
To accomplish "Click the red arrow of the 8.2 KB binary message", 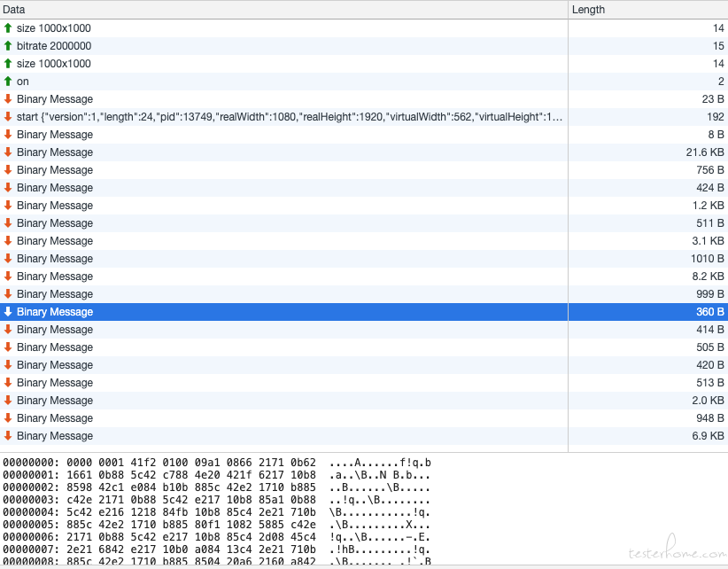I will (x=8, y=277).
